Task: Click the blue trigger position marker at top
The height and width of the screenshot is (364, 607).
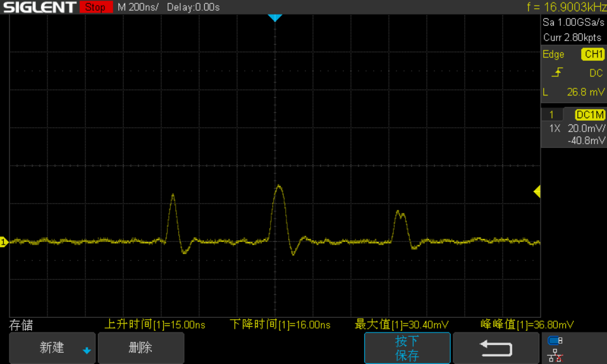Action: [x=275, y=18]
